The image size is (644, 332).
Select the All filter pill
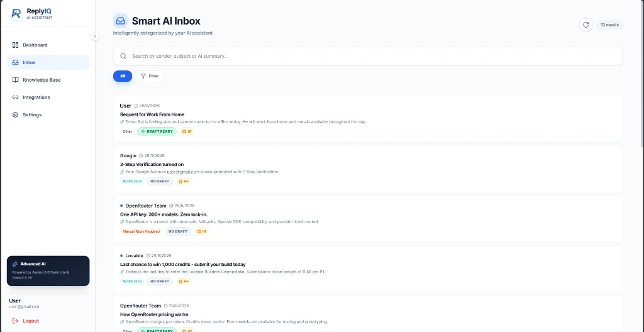123,76
